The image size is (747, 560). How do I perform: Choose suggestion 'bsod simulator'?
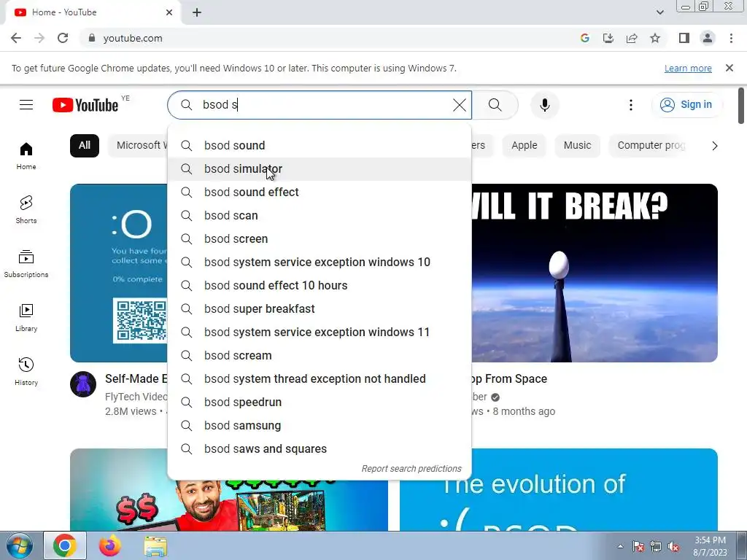click(x=320, y=169)
